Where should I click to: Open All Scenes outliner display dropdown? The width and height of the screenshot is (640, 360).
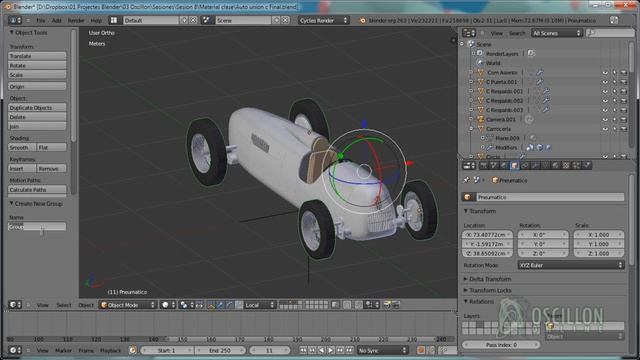tap(557, 33)
